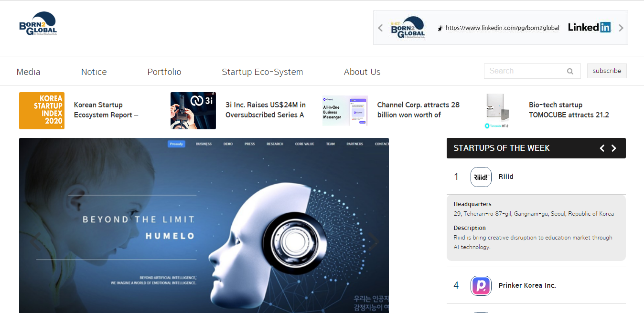Open the Media menu
The height and width of the screenshot is (313, 644).
pos(28,72)
